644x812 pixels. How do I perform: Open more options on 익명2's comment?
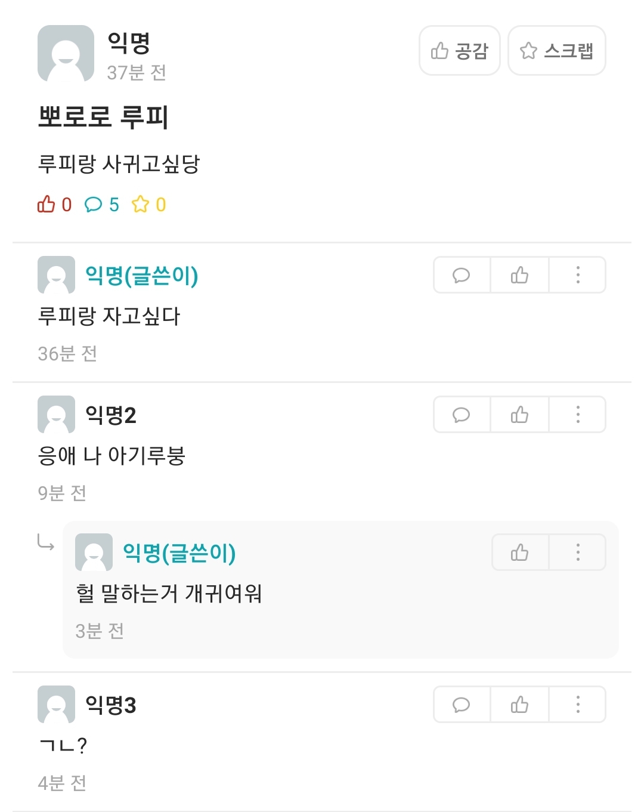pyautogui.click(x=577, y=415)
